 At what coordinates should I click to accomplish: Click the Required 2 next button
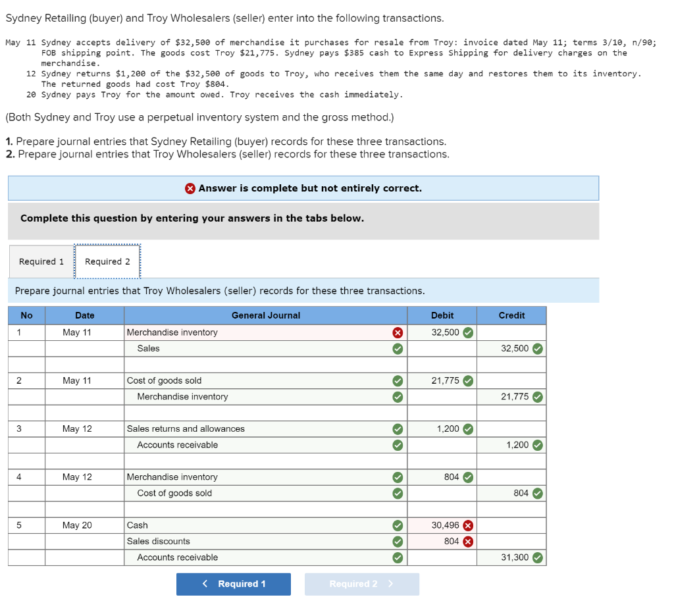[x=361, y=584]
